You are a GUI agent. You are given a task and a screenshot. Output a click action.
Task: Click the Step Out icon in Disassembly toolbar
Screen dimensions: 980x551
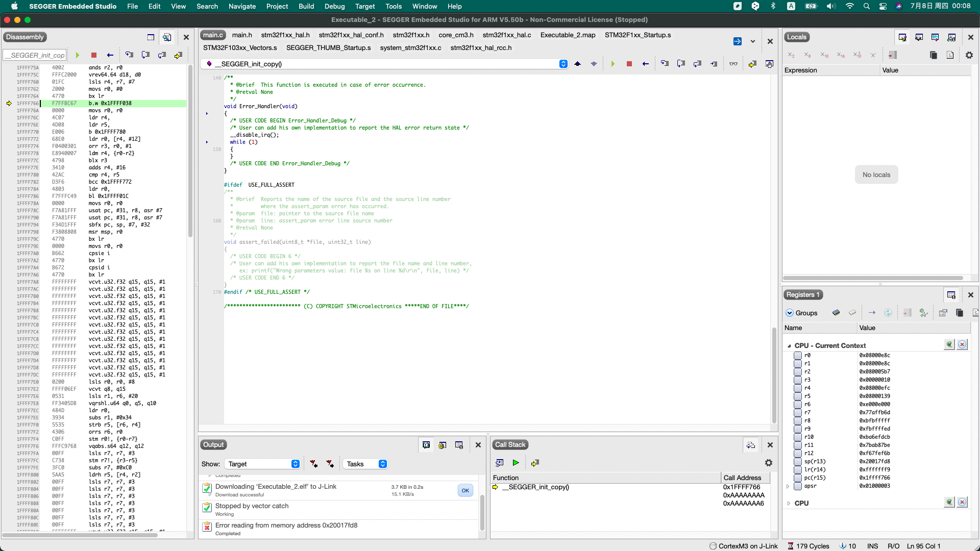tap(162, 55)
